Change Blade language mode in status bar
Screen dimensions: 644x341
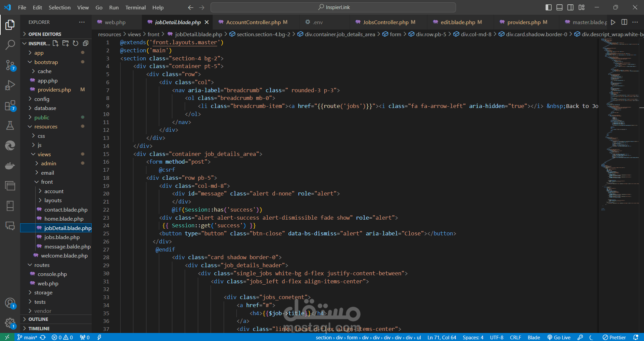coord(534,337)
